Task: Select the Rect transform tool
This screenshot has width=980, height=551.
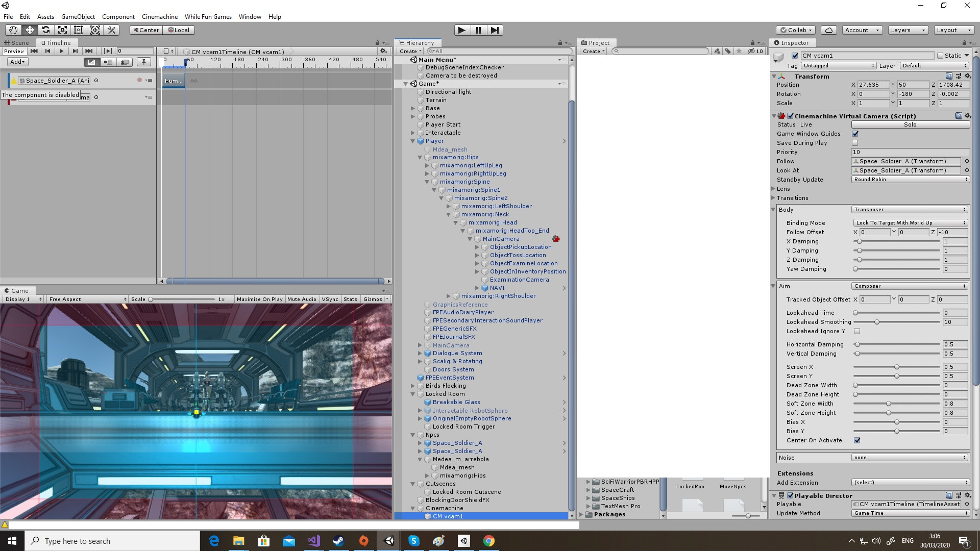Action: pyautogui.click(x=79, y=30)
